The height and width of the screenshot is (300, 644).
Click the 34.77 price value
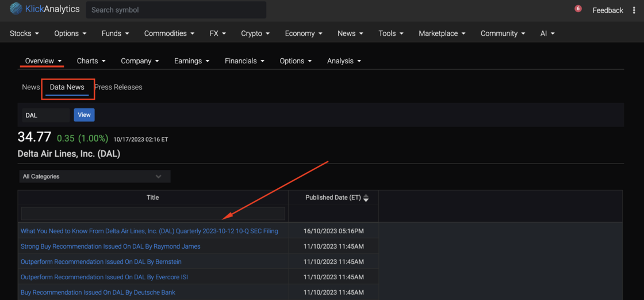pos(34,137)
